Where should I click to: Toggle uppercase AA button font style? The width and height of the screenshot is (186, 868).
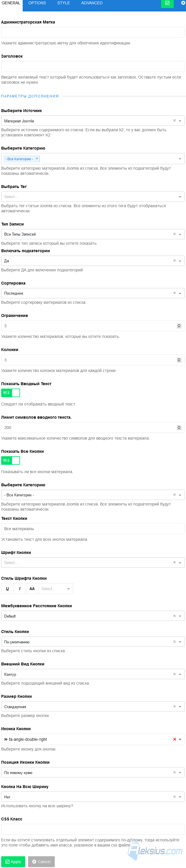[x=32, y=589]
